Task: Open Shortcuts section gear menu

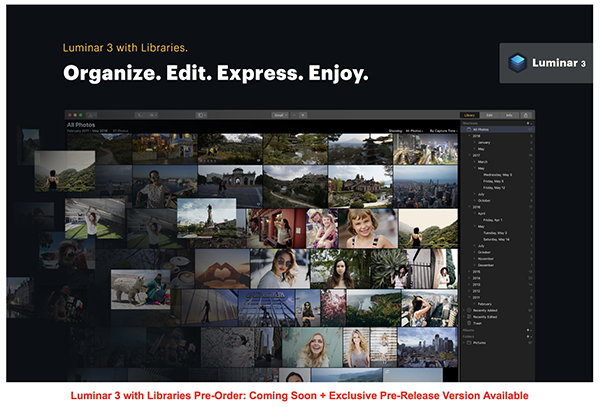Action: [529, 124]
